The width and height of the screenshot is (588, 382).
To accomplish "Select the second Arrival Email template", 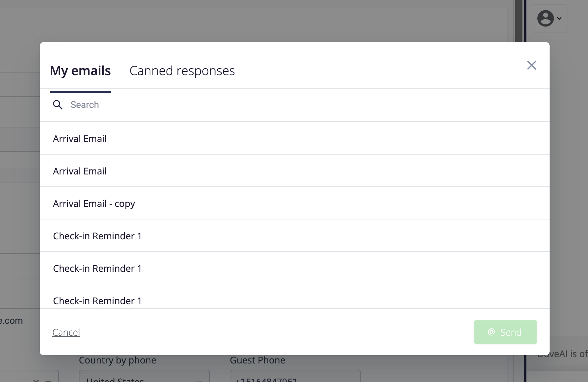I will (295, 171).
